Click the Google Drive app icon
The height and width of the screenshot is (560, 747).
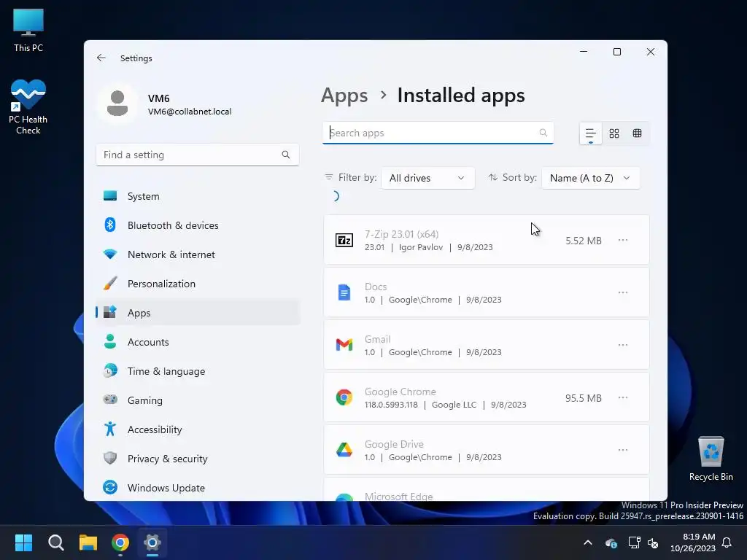tap(344, 449)
